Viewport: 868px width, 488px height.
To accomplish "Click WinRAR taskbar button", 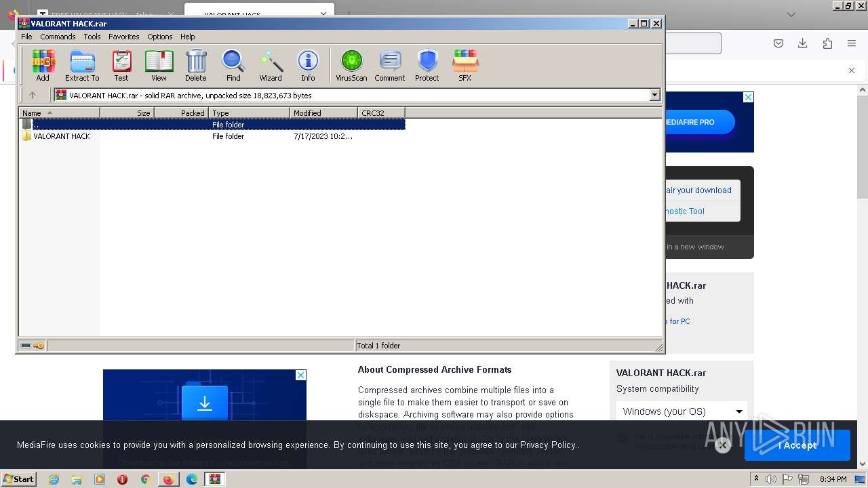I will [215, 479].
